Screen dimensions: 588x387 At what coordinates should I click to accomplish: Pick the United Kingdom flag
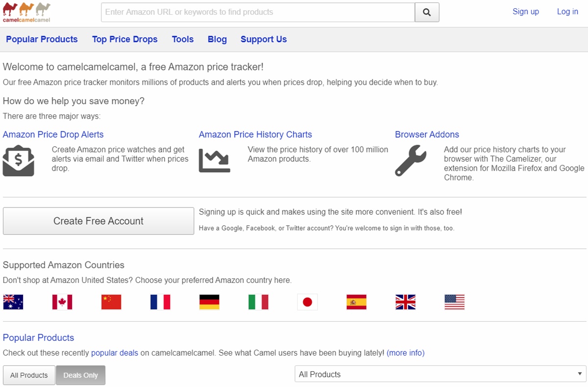[405, 302]
